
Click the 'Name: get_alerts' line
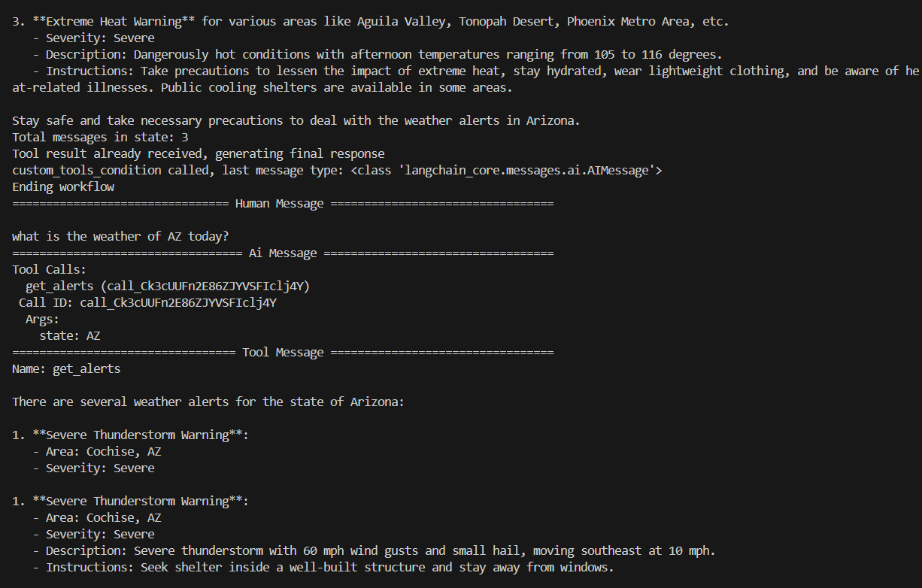pyautogui.click(x=66, y=368)
